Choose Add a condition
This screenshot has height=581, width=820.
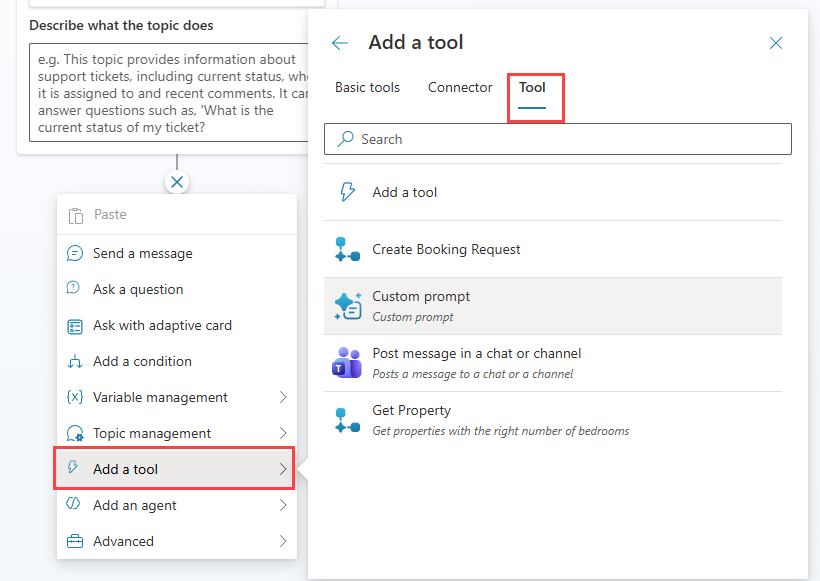[177, 361]
